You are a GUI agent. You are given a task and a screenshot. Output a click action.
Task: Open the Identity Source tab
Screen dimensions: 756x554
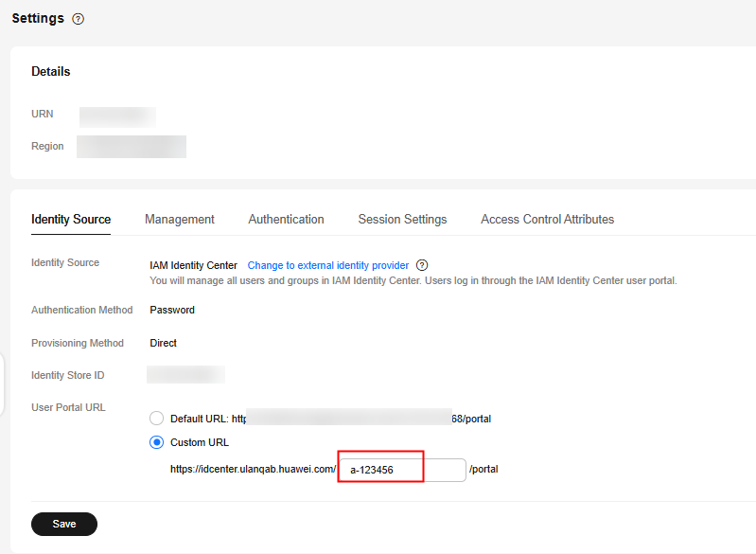[71, 220]
